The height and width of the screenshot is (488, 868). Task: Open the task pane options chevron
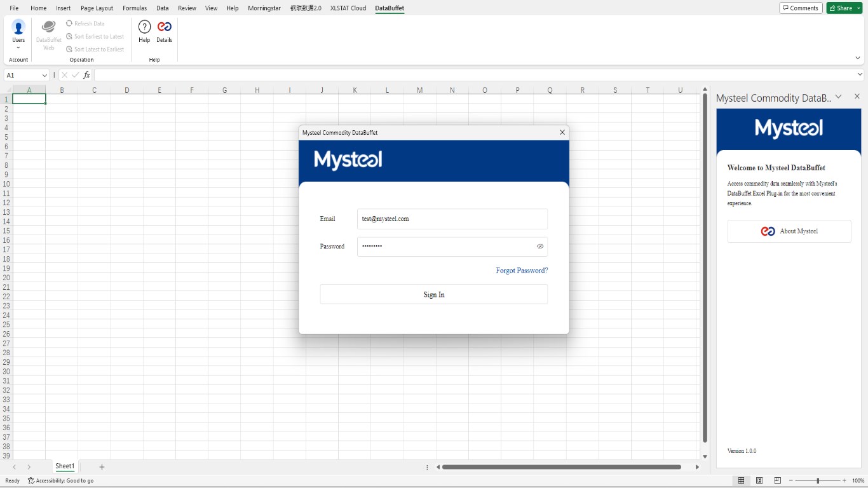coord(838,97)
